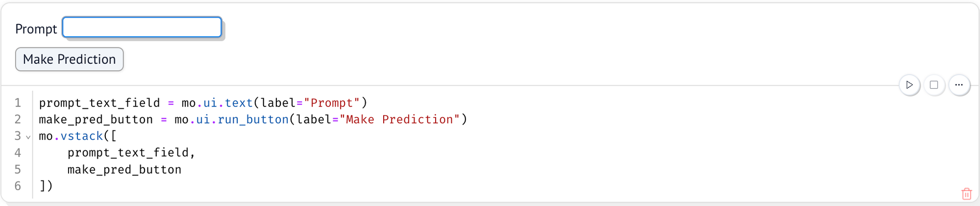980x206 pixels.
Task: Select line number 1 in the gutter
Action: 18,103
